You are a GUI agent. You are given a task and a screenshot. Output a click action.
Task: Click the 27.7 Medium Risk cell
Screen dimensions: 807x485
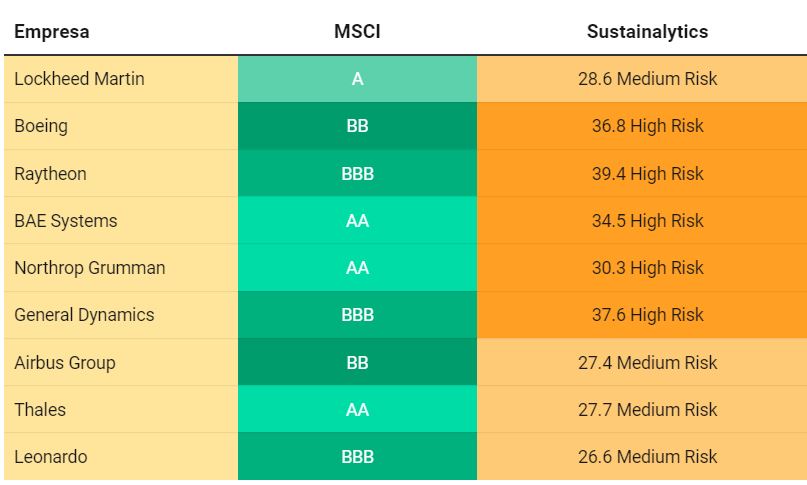point(642,409)
